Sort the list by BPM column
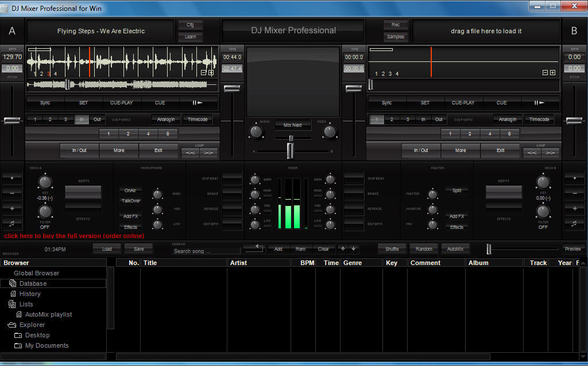 pyautogui.click(x=303, y=263)
